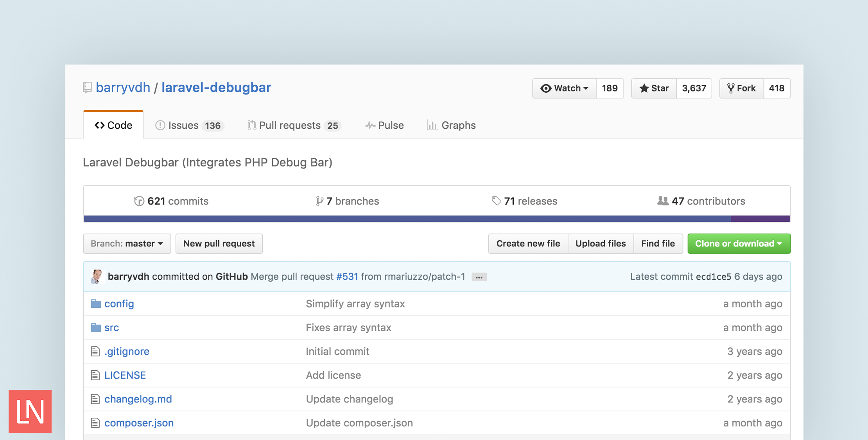Click the config folder icon
This screenshot has height=440, width=868.
[x=96, y=304]
